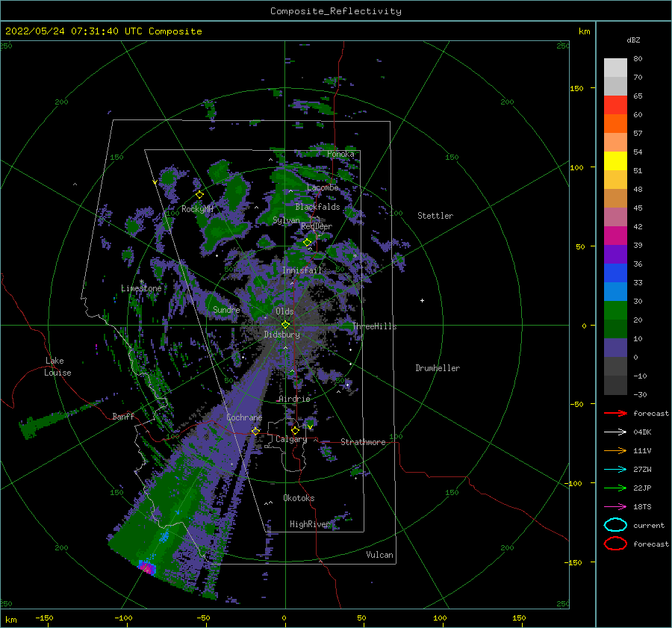The image size is (672, 628).
Task: Click the RockyMH label
Action: [197, 209]
